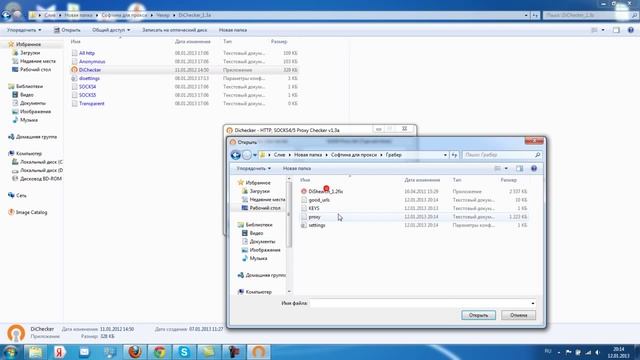Select Слив in the dialog's address path
The height and width of the screenshot is (360, 640).
coord(279,155)
